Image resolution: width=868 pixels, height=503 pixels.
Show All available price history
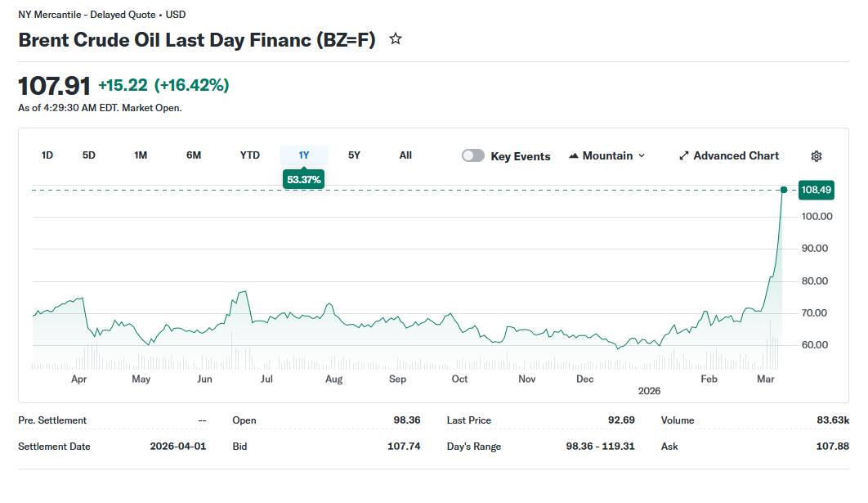tap(405, 155)
